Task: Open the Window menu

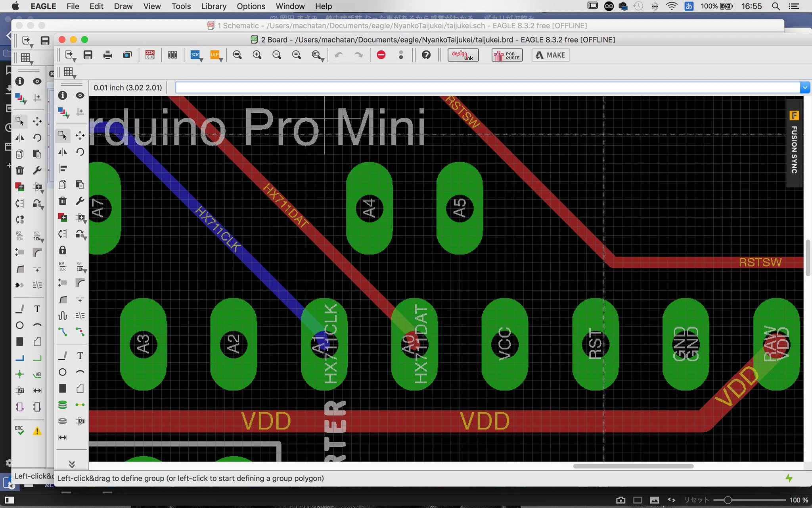Action: click(290, 6)
